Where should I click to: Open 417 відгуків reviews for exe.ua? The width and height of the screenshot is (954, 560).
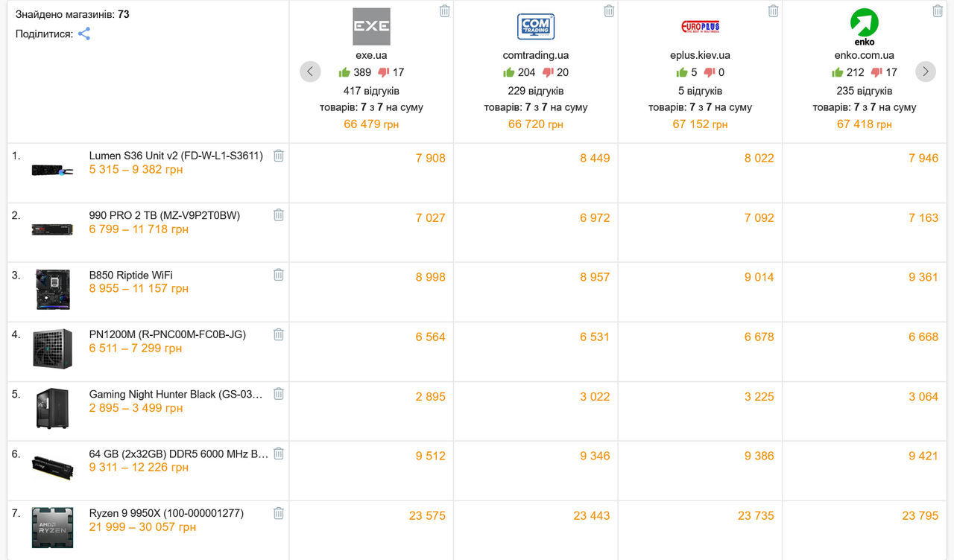371,91
